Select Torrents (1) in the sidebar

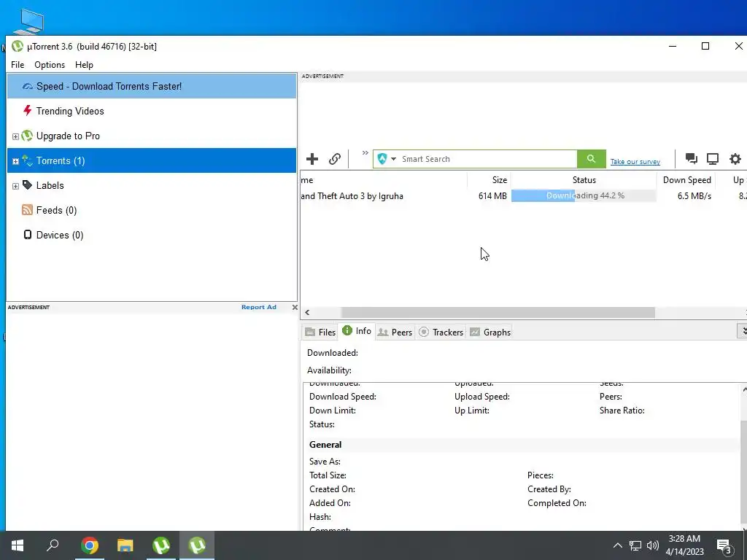point(152,160)
